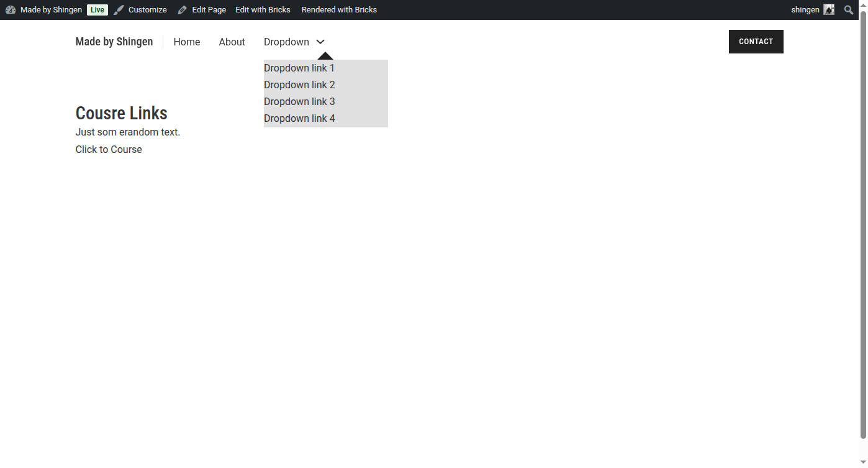Follow the Click to Course link
This screenshot has width=868, height=468.
[x=109, y=150]
